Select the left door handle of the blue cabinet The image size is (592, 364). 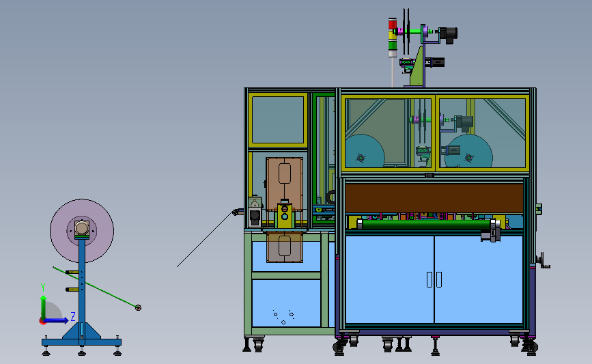point(429,279)
